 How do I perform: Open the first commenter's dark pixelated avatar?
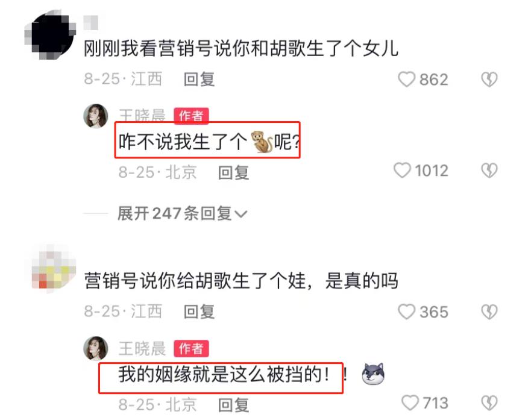(51, 36)
